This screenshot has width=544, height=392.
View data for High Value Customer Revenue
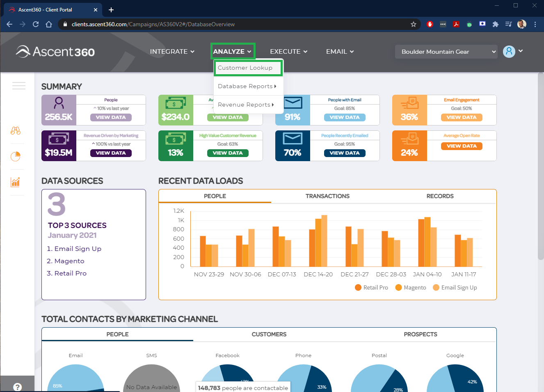pyautogui.click(x=228, y=153)
